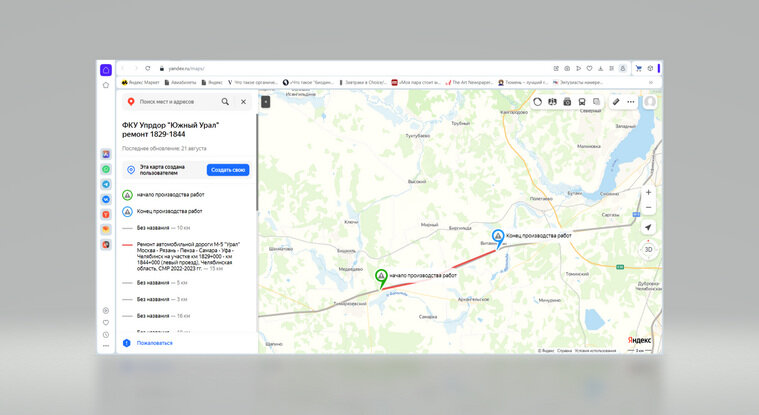This screenshot has height=415, width=759.
Task: Open the Яндекс Маркет bookmark
Action: point(140,82)
